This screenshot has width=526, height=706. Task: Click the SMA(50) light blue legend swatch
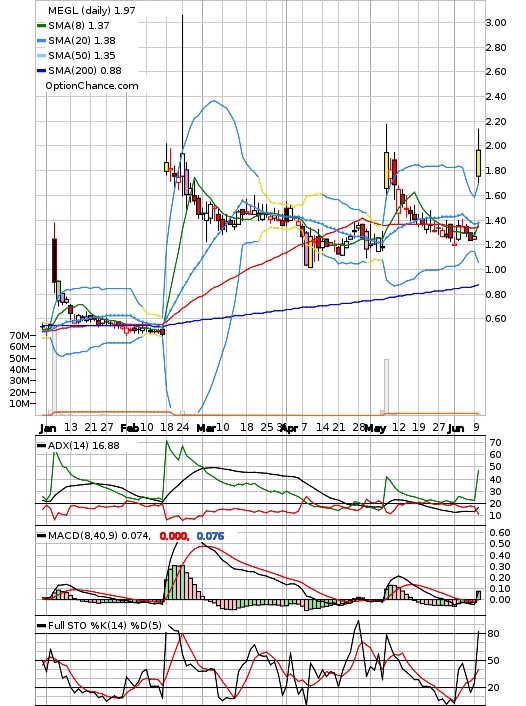click(x=41, y=55)
